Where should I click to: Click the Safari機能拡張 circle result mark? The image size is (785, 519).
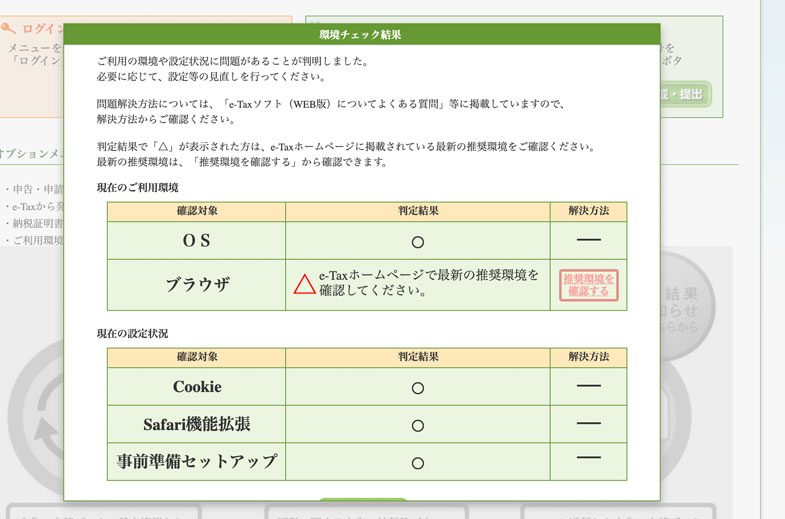(418, 425)
